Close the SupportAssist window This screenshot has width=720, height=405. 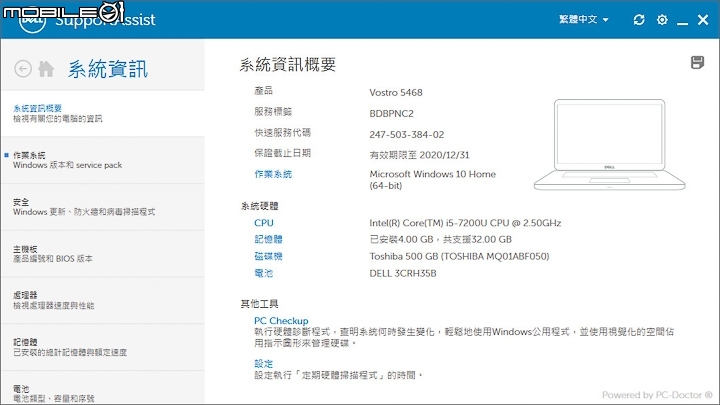point(703,20)
